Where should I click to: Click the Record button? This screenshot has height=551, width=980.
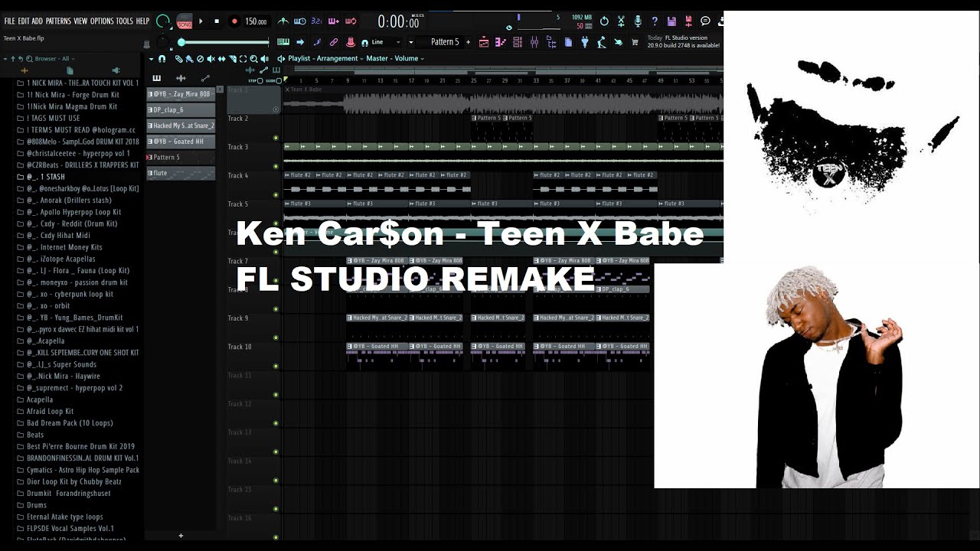[x=234, y=21]
